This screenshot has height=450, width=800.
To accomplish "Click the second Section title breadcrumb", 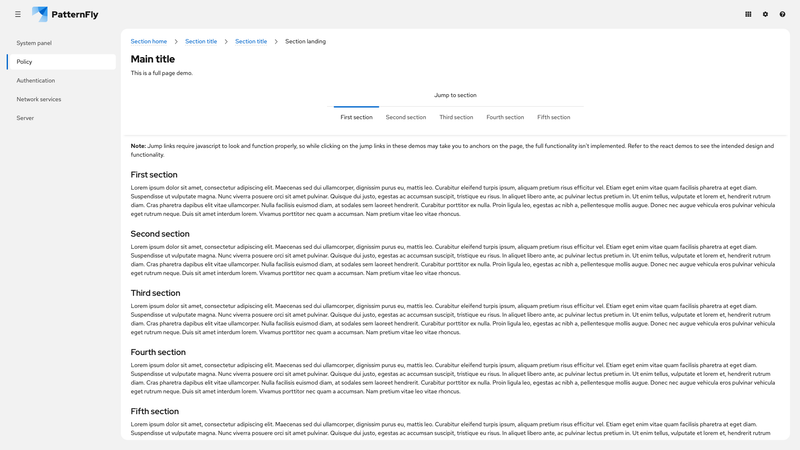I will [251, 41].
